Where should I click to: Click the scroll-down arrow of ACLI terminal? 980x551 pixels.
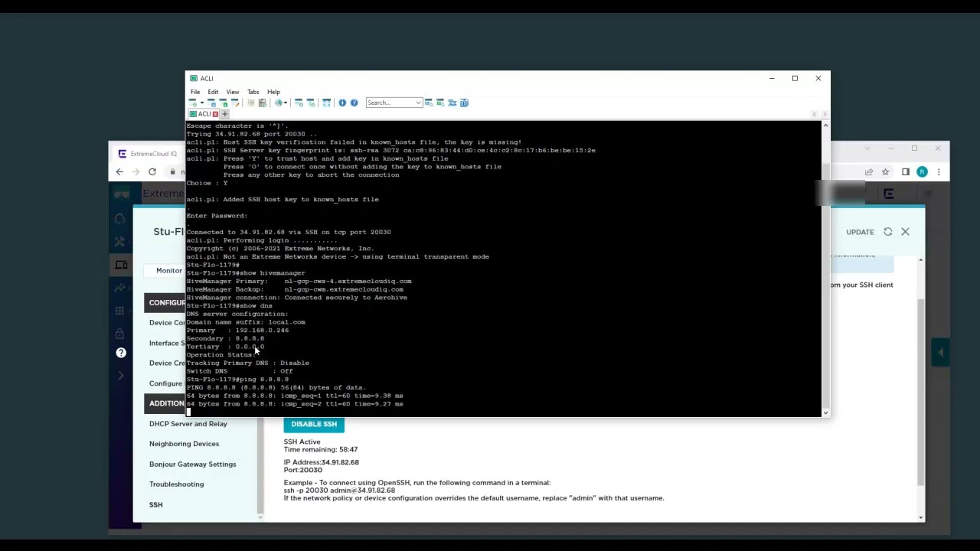click(x=825, y=413)
